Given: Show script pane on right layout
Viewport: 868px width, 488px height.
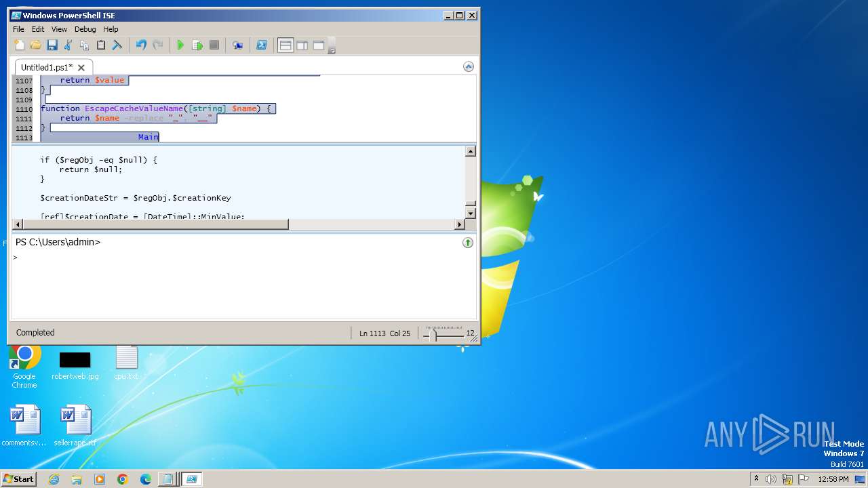Looking at the screenshot, I should [x=302, y=45].
